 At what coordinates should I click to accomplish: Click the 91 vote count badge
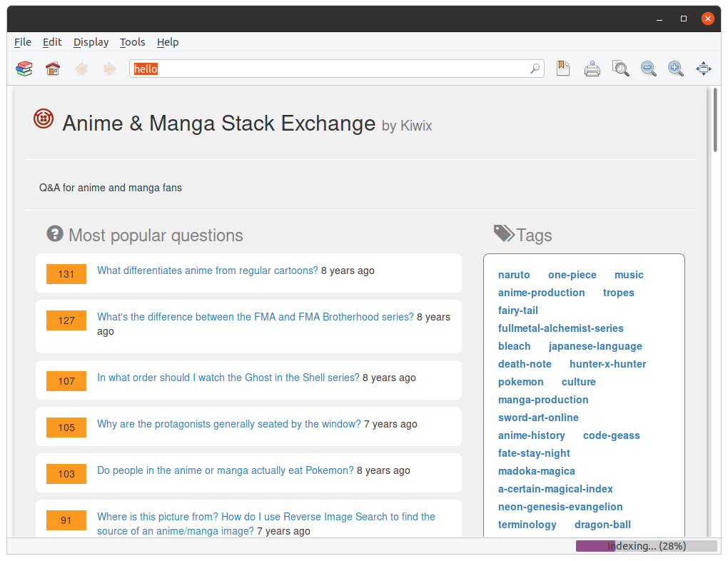[66, 520]
